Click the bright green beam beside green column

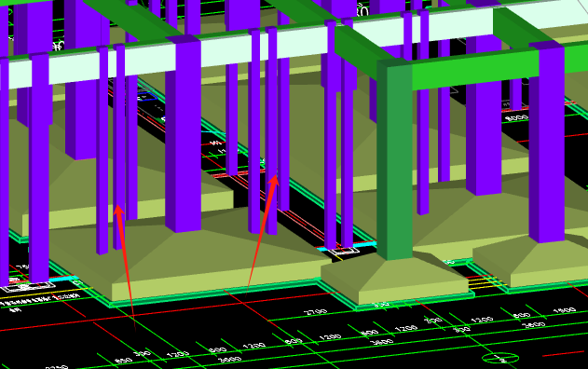tap(474, 70)
